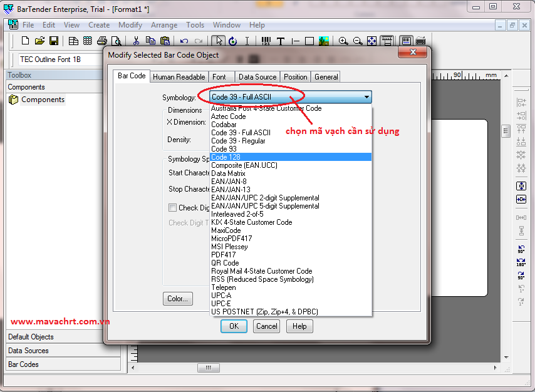
Task: Select MaxiCode in the list
Action: pyautogui.click(x=291, y=230)
